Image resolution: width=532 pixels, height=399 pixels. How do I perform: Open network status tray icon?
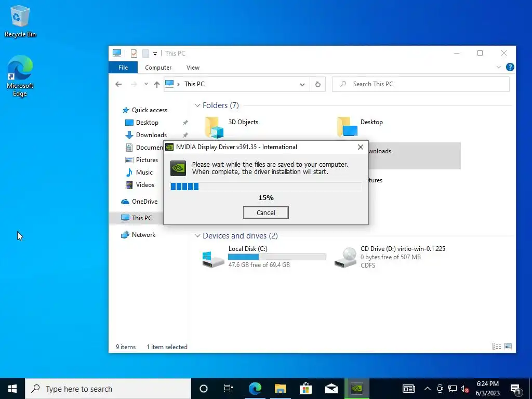pos(453,389)
